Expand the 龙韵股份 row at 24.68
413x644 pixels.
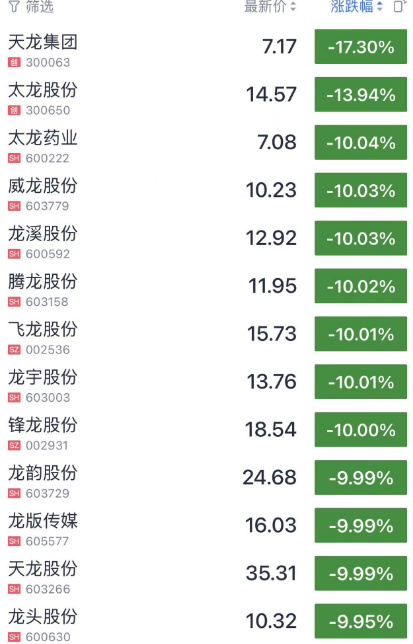click(x=206, y=481)
